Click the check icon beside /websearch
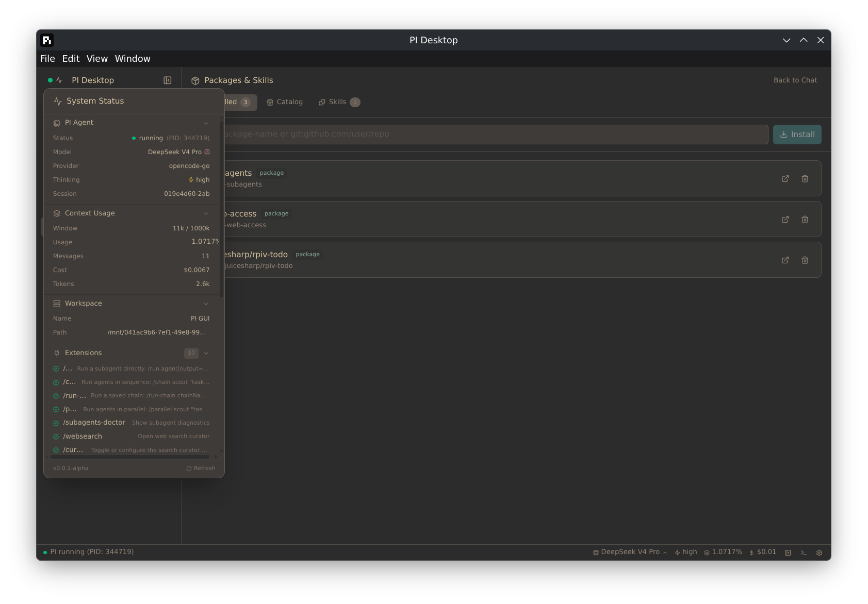Screen dimensions: 868x604 56,437
